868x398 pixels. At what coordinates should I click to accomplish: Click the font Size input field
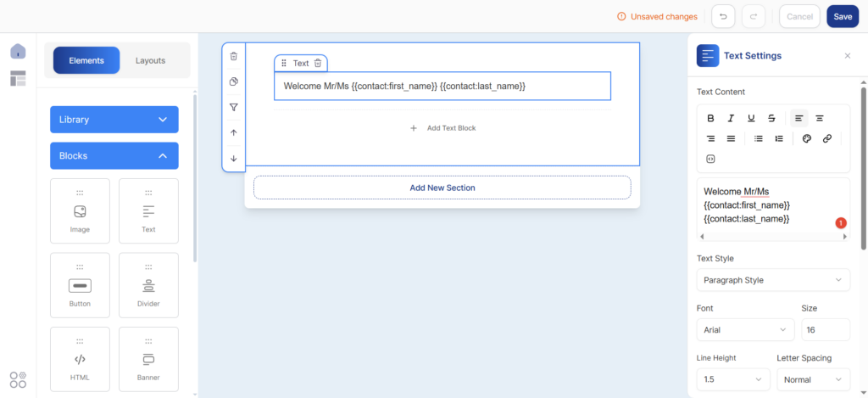(825, 329)
